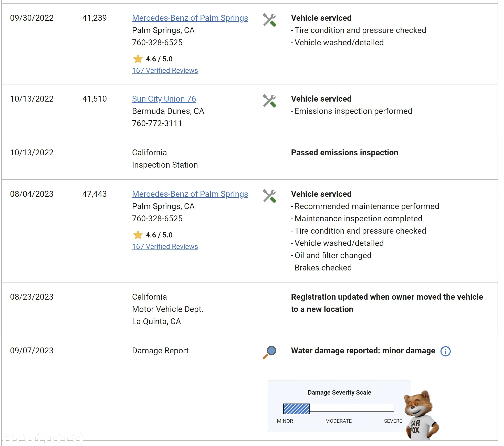
Task: Click 'Oil and filter changed' entry
Action: tap(333, 255)
